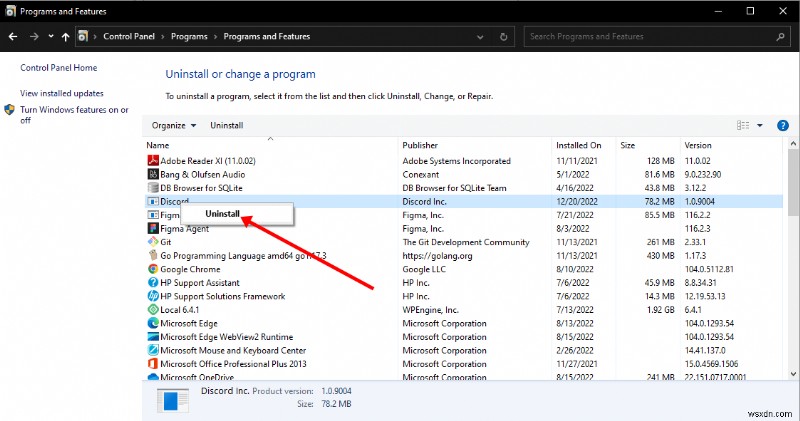Image resolution: width=800 pixels, height=421 pixels.
Task: Open the Help question mark icon
Action: pos(783,125)
